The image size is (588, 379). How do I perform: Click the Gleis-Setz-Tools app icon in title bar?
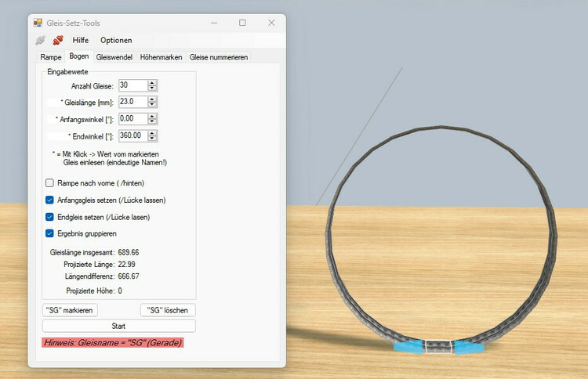coord(38,23)
